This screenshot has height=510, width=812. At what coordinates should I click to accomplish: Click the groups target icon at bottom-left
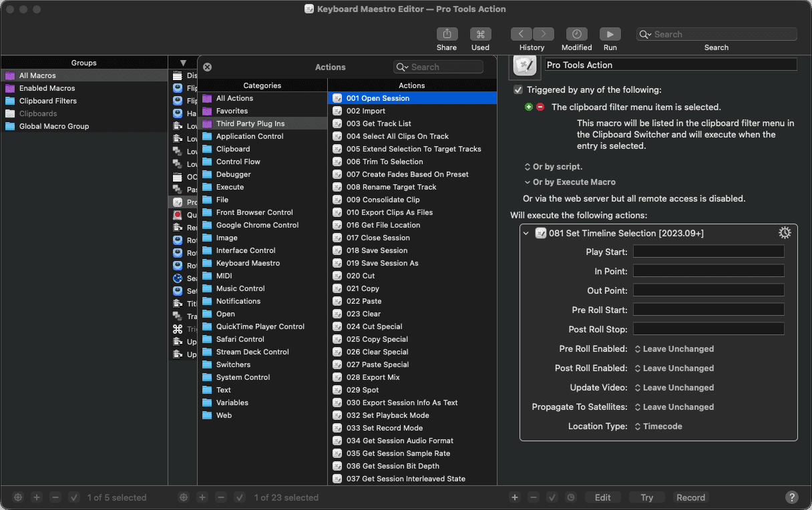(18, 497)
